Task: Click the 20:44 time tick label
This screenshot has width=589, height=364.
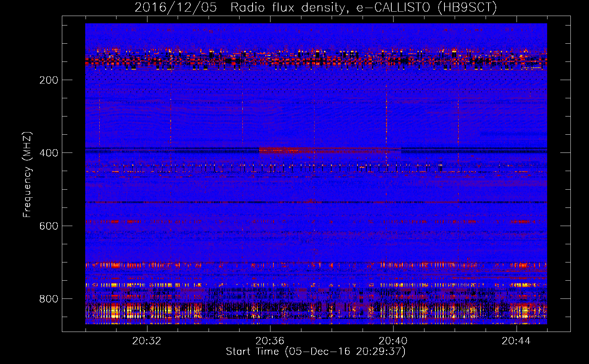Action: point(516,341)
